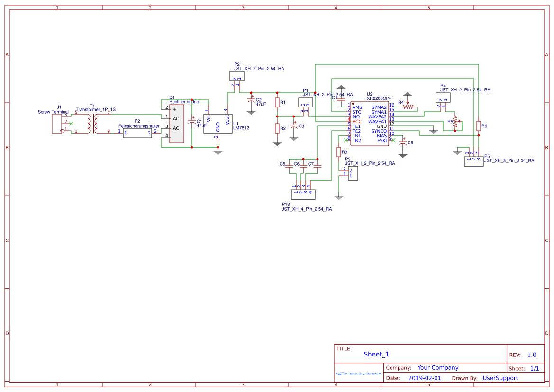This screenshot has width=554, height=392.
Task: Click the UserSupport drawn-by text
Action: coord(500,378)
